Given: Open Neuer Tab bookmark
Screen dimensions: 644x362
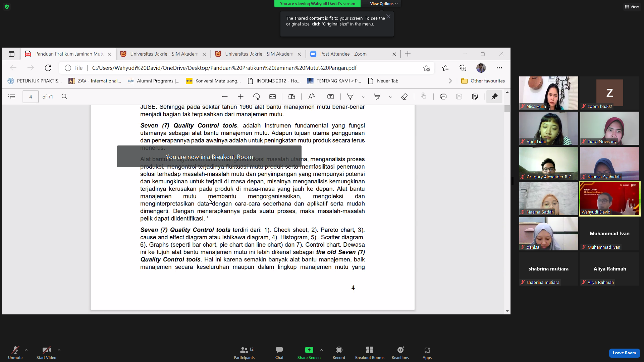Looking at the screenshot, I should coord(383,81).
